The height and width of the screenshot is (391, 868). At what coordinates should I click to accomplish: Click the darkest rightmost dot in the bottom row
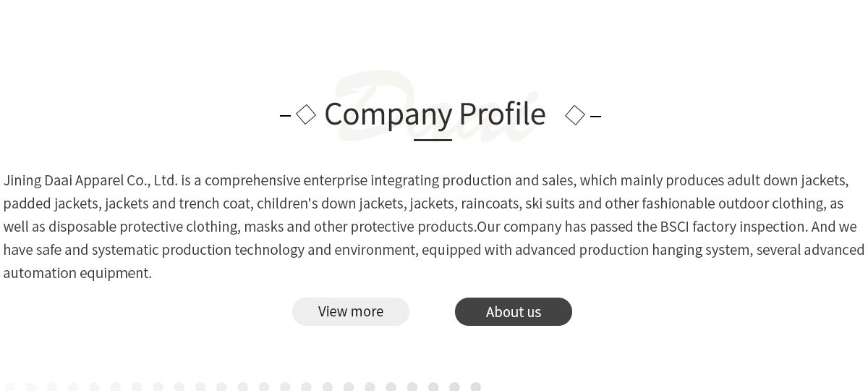coord(475,387)
